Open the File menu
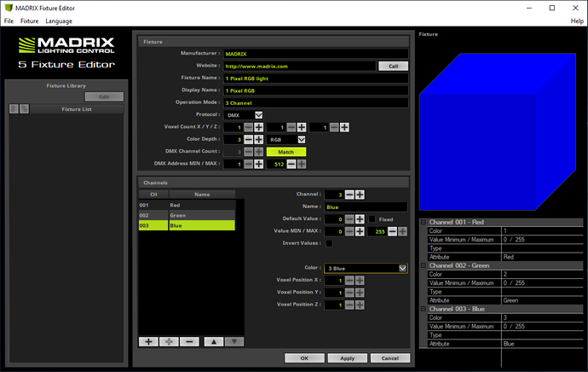 click(9, 21)
